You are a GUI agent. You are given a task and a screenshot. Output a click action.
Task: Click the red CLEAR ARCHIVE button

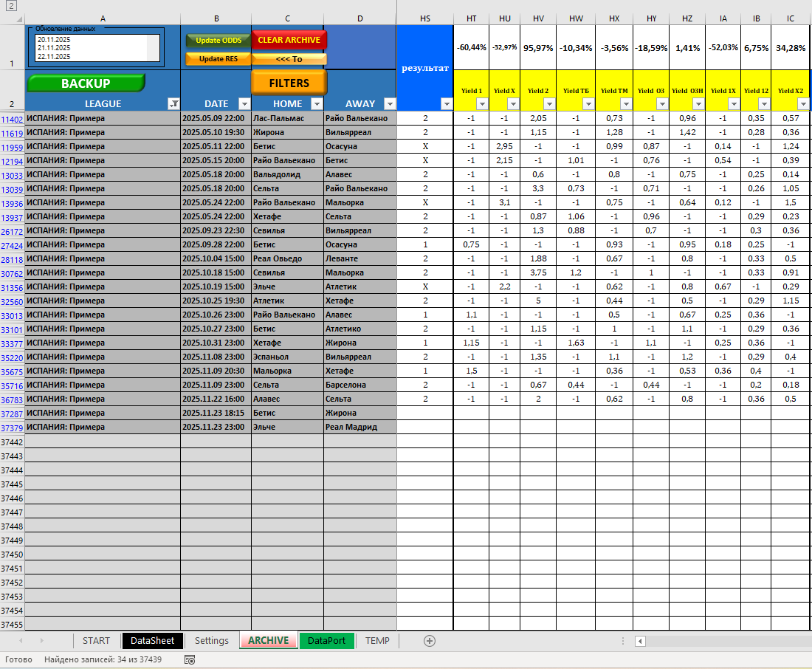[289, 40]
